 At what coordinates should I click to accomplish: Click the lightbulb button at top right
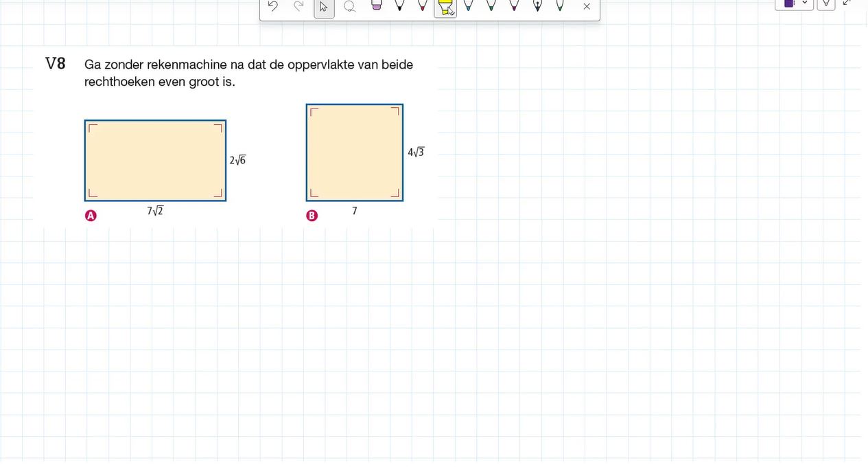[x=826, y=4]
